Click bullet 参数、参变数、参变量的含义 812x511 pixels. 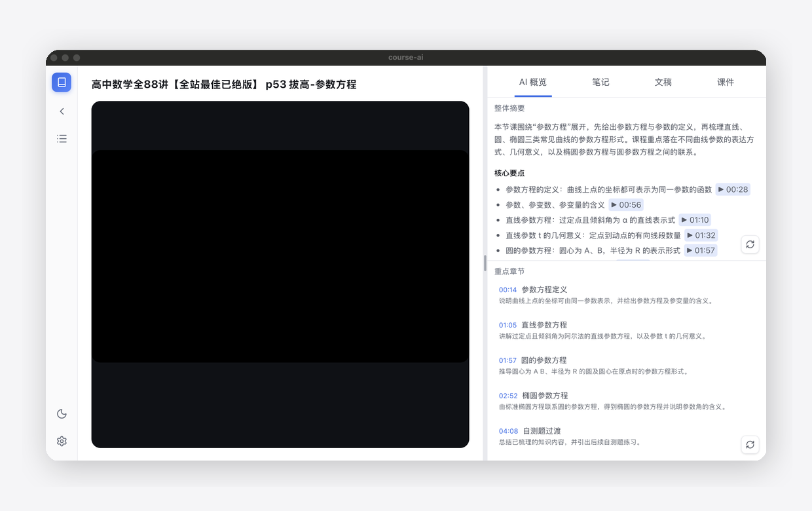pos(555,205)
